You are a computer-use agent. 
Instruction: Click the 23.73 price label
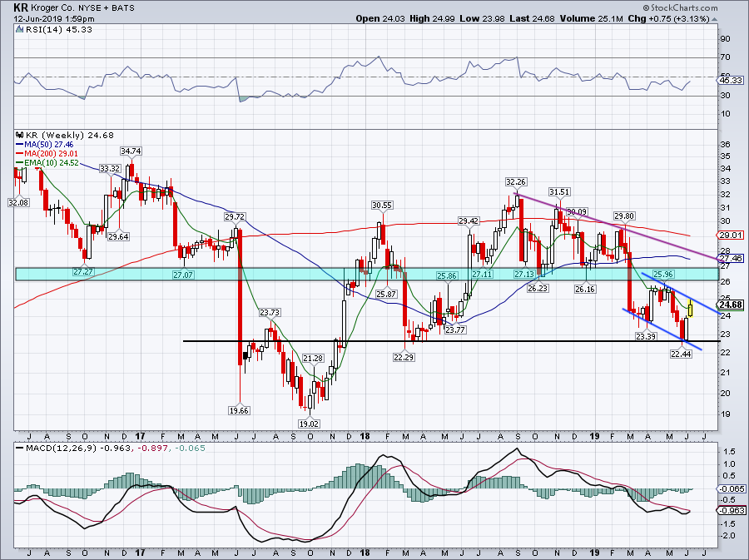pos(270,312)
